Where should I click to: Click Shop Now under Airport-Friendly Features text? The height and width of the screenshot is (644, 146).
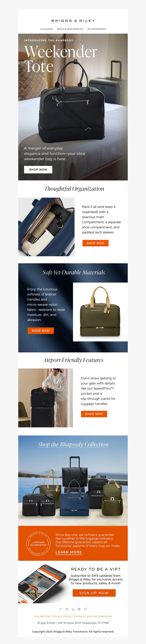point(94,414)
